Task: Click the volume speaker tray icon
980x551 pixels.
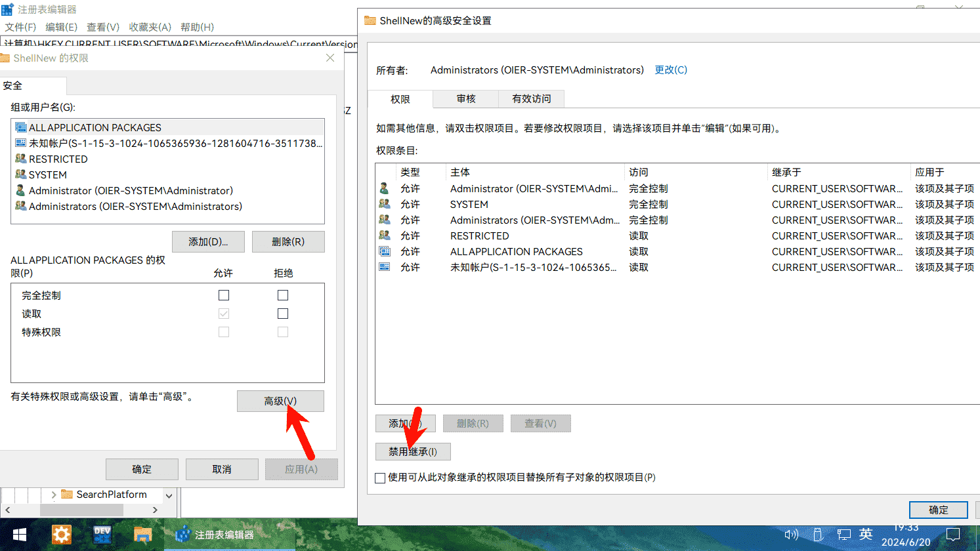Action: 791,535
